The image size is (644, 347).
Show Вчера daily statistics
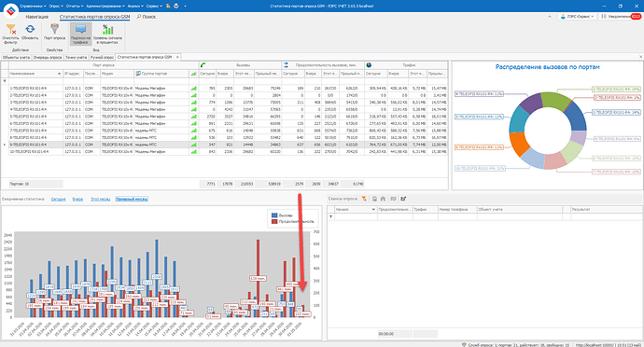(77, 200)
